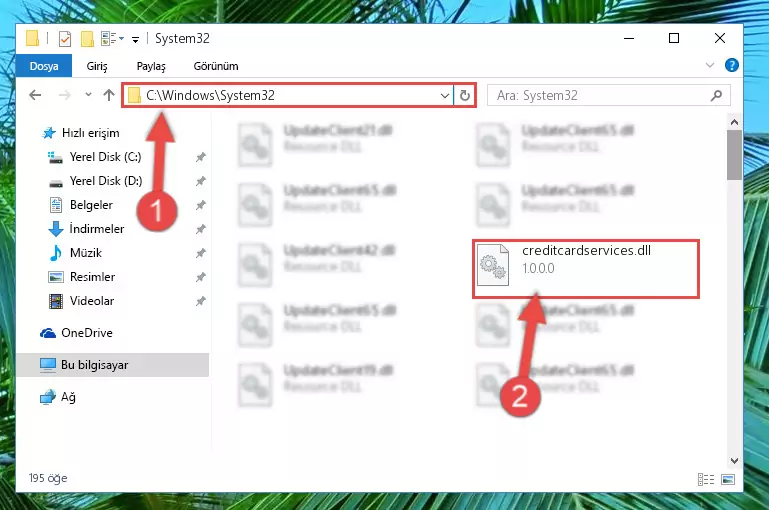Select OneDrive in the navigation pane
The width and height of the screenshot is (769, 510).
pyautogui.click(x=76, y=333)
